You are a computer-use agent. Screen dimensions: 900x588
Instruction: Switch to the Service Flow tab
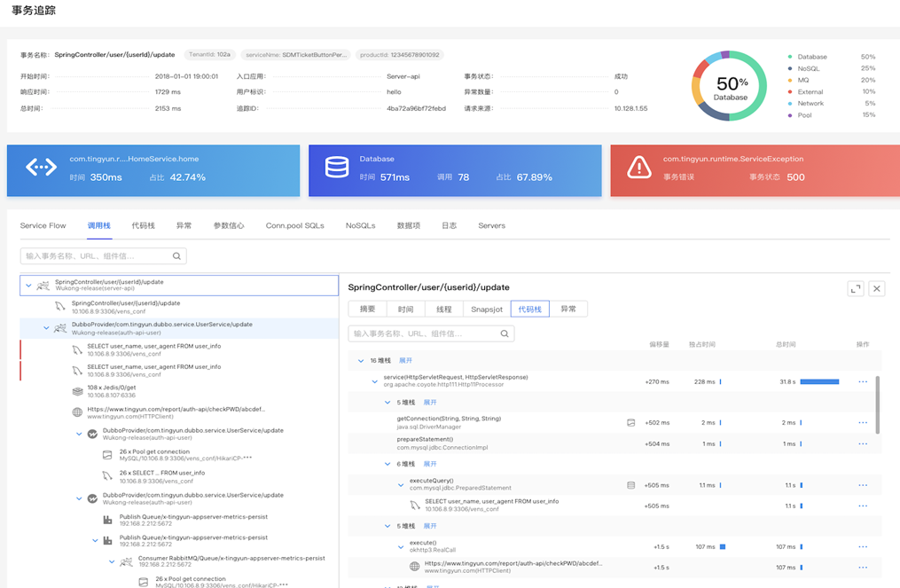coord(43,225)
